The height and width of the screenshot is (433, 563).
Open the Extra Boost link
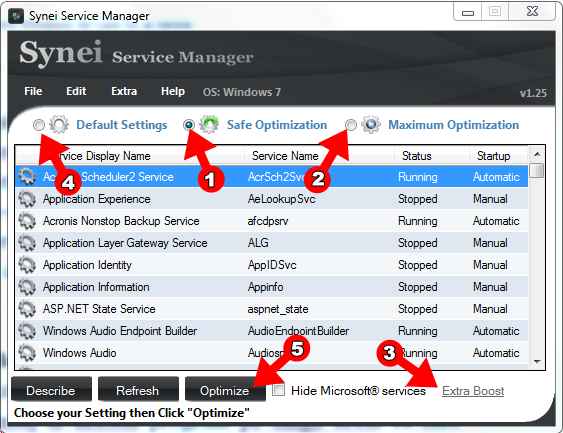pyautogui.click(x=473, y=391)
